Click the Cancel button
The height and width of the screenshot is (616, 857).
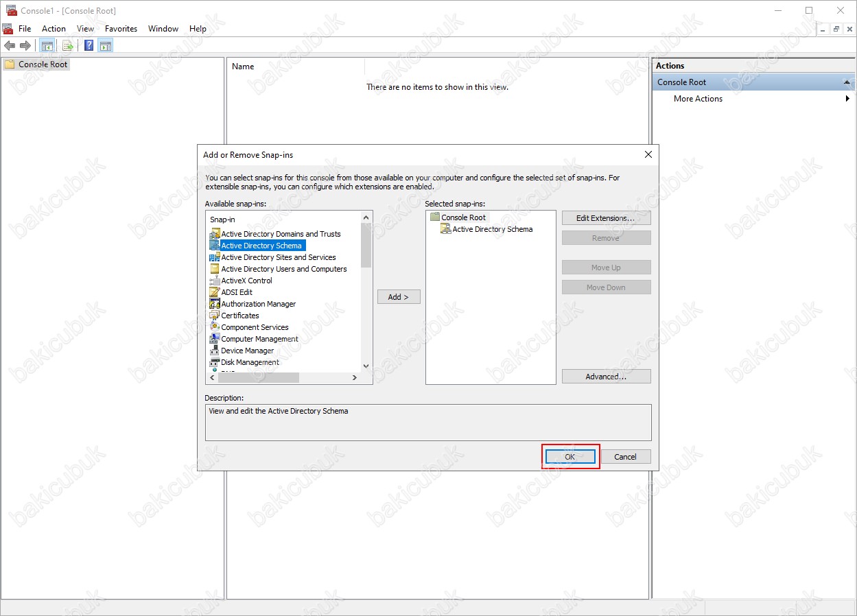pos(626,457)
